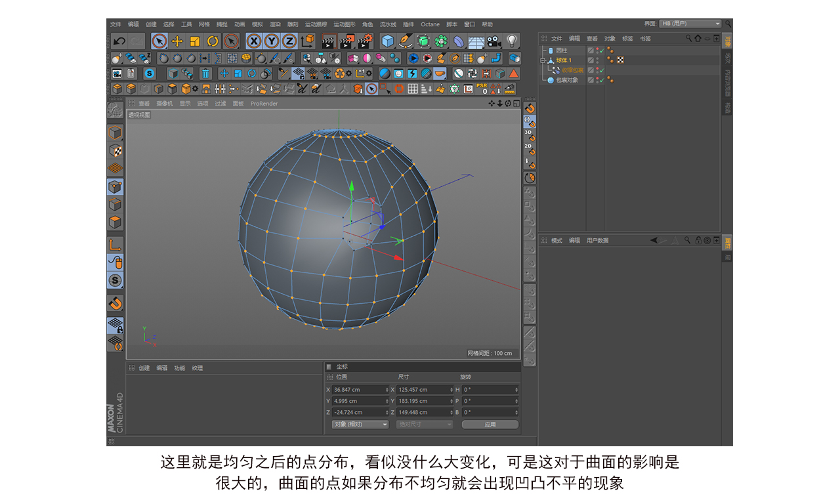Select the spline Pen tool

(406, 41)
